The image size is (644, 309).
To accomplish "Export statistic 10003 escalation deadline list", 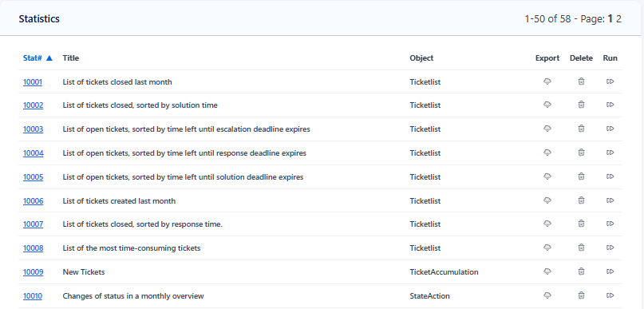I will (547, 129).
